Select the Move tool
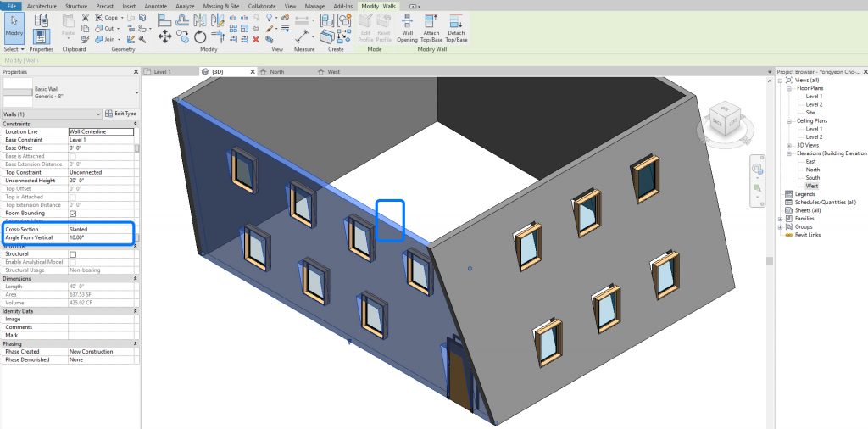This screenshot has width=868, height=429. click(164, 36)
